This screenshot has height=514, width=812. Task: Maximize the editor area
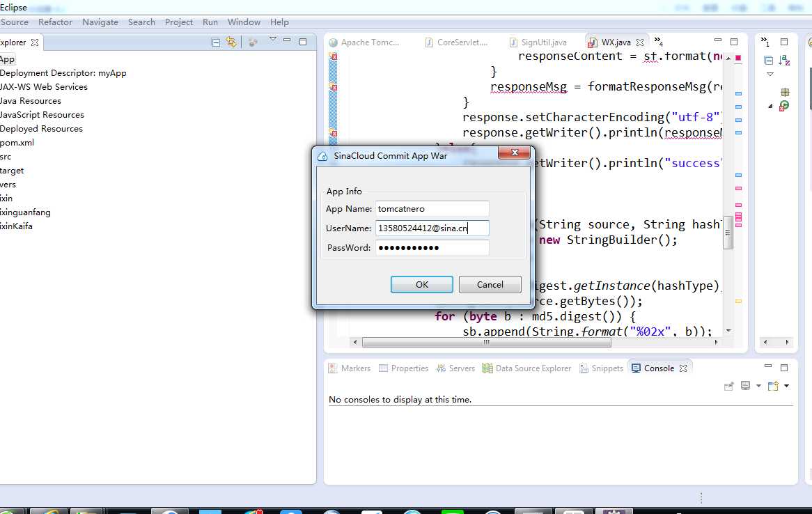pyautogui.click(x=734, y=42)
